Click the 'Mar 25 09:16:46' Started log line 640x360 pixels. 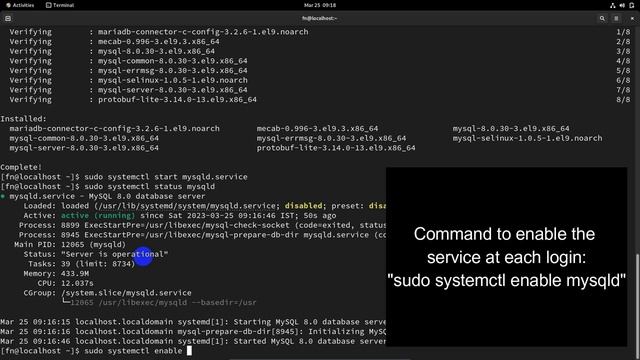pos(193,341)
